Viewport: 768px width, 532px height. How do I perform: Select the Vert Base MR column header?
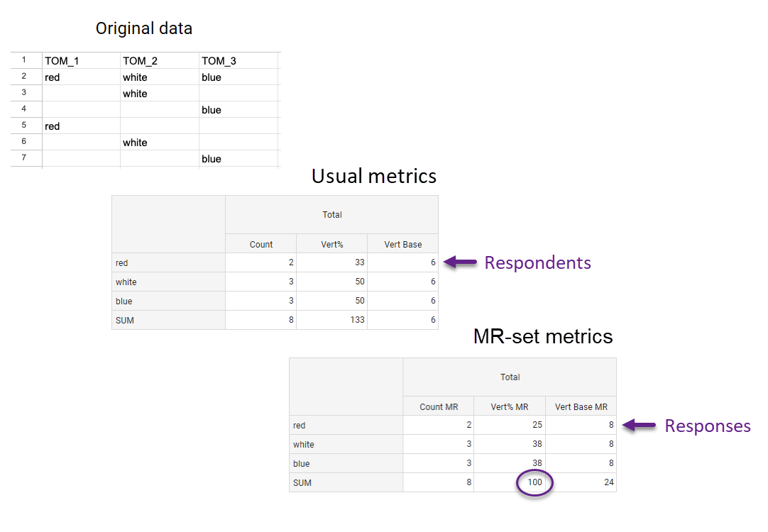click(x=581, y=407)
